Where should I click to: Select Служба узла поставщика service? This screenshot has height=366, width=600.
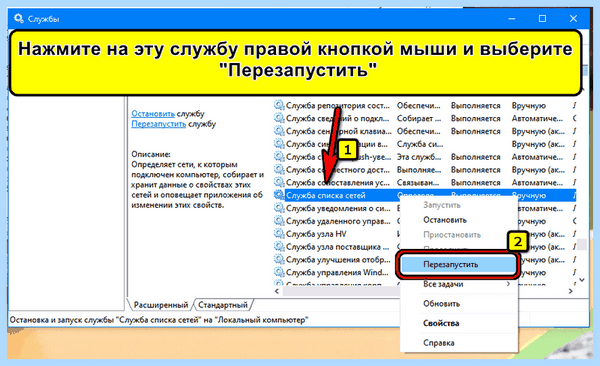[337, 247]
